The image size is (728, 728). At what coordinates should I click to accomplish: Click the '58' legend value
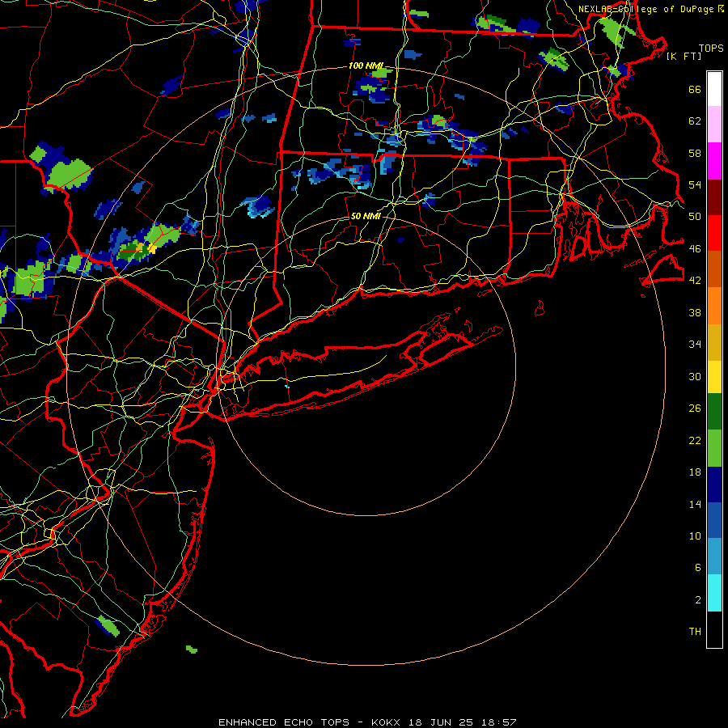click(695, 153)
